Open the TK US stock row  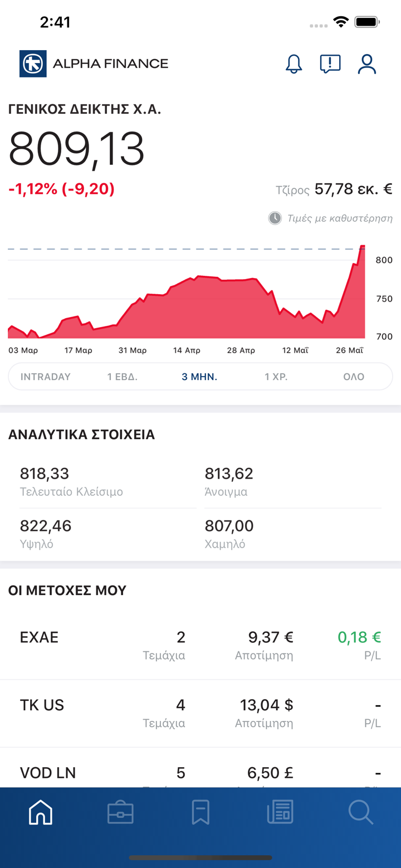click(200, 713)
